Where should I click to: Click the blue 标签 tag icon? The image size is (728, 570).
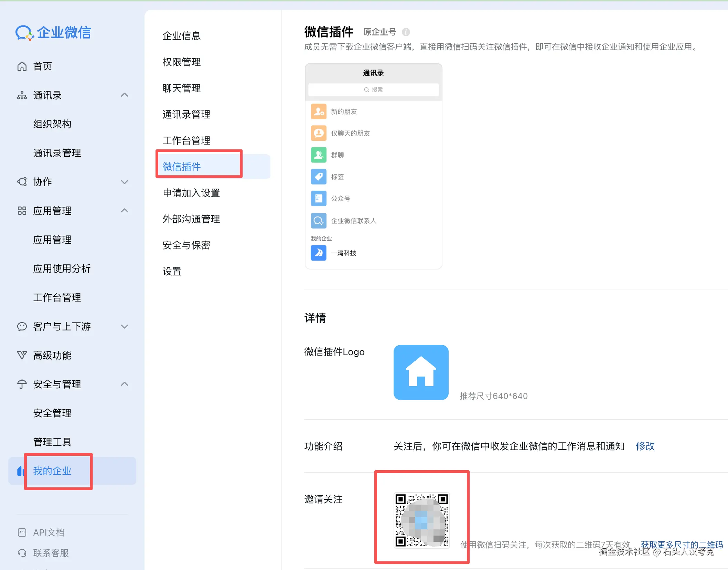319,177
